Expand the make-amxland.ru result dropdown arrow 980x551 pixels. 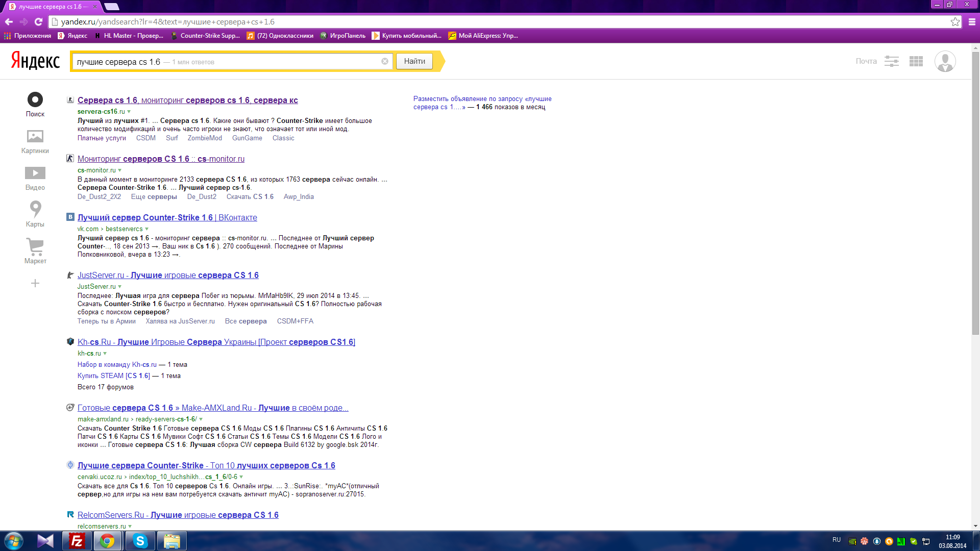tap(201, 419)
